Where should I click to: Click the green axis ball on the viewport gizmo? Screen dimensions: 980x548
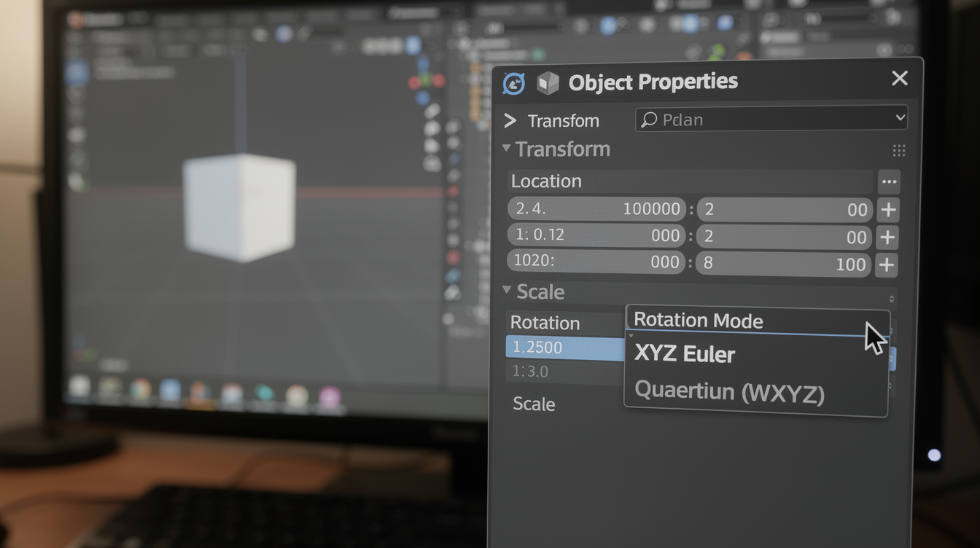(426, 79)
